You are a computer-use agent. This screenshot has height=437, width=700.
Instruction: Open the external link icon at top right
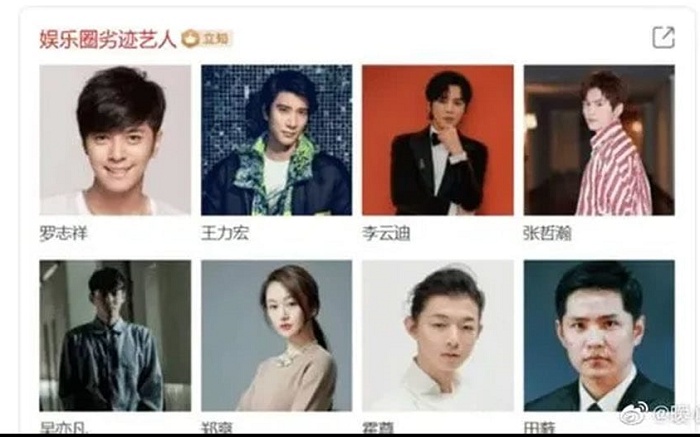point(663,37)
